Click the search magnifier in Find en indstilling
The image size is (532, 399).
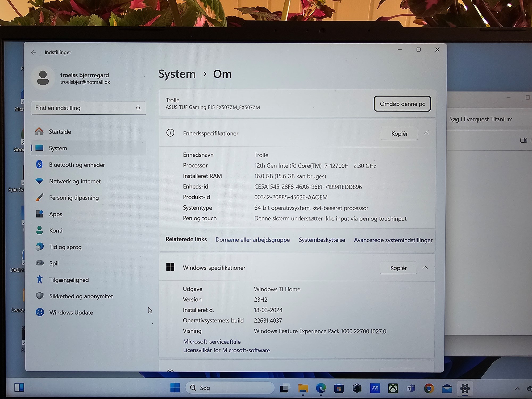(138, 108)
